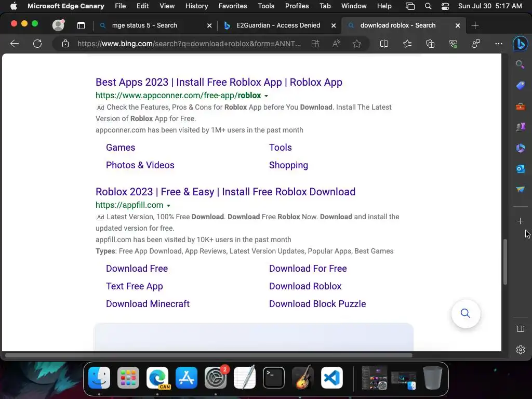Add a sidebar app with the plus
Image resolution: width=532 pixels, height=399 pixels.
coord(520,221)
